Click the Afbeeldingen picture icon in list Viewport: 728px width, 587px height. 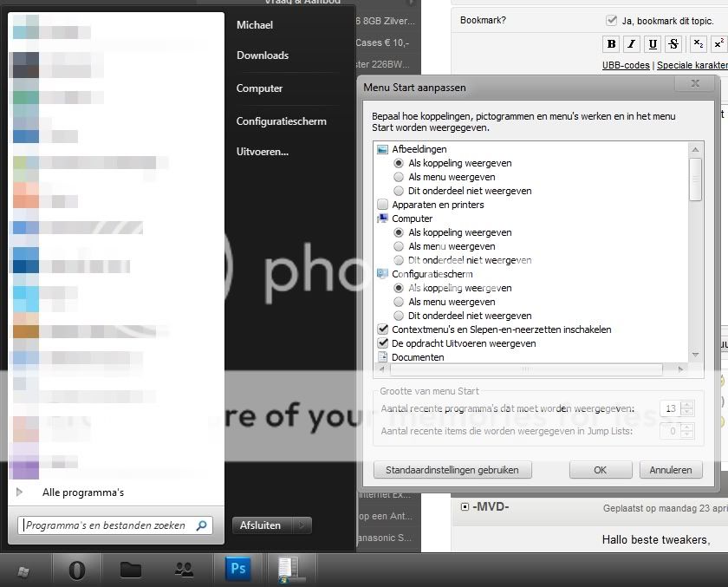(x=382, y=149)
